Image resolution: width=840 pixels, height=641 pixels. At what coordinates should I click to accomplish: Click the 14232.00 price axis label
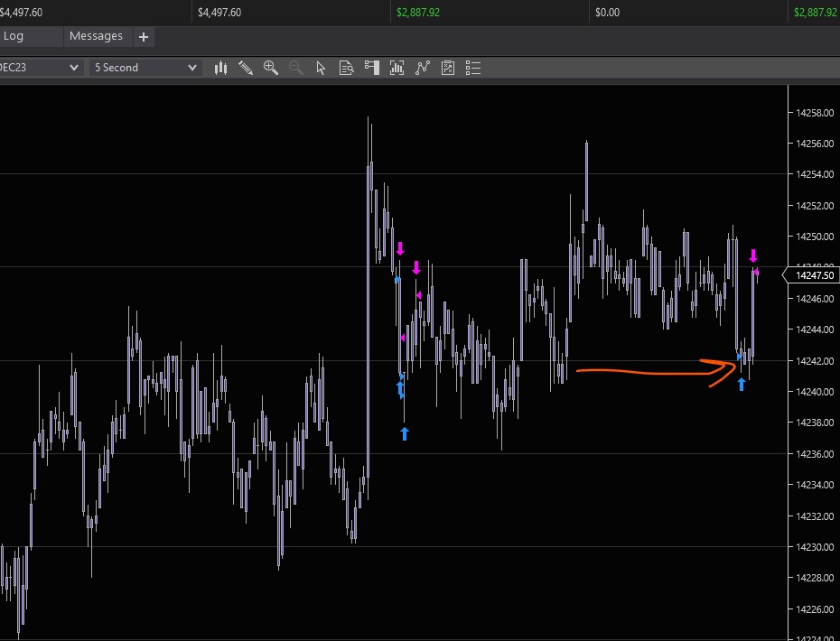point(815,516)
